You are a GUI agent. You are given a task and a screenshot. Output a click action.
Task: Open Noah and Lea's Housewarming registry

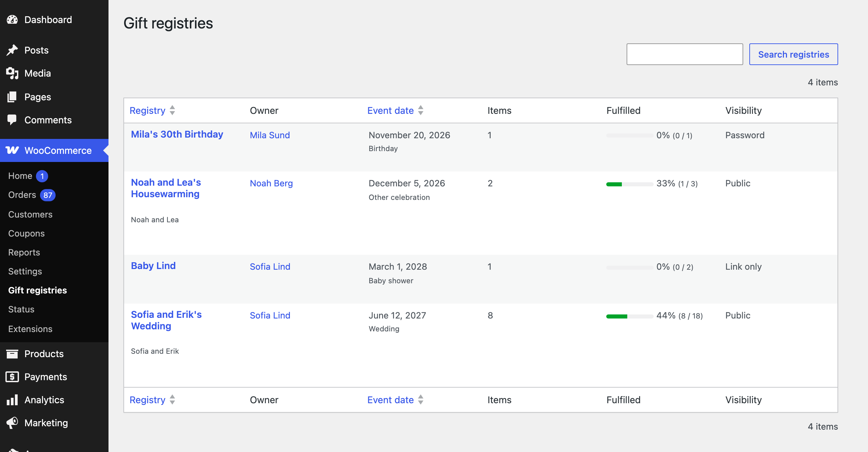[x=166, y=188]
